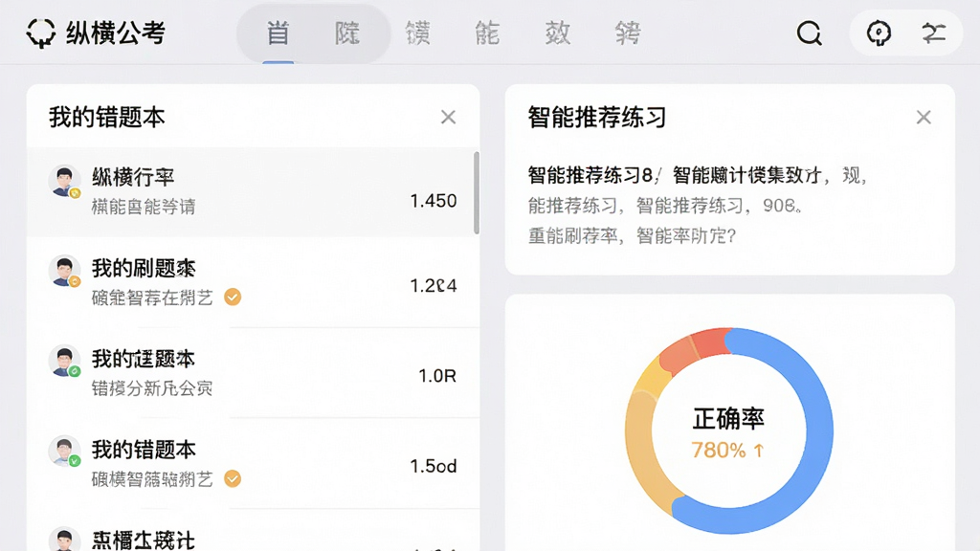The height and width of the screenshot is (551, 980).
Task: Click the 智能推荐练习 panel heading
Action: (x=597, y=117)
